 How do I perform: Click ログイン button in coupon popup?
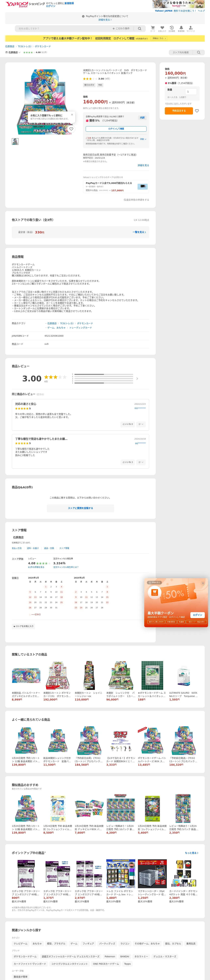tap(197, 615)
